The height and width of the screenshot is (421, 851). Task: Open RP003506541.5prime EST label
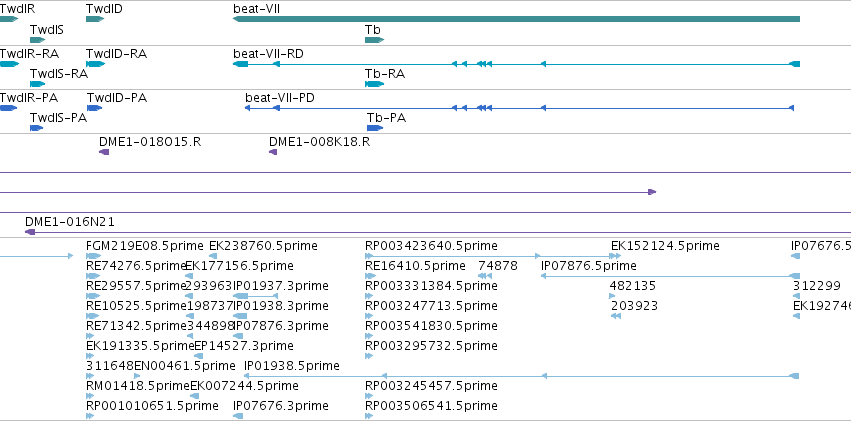pos(431,406)
